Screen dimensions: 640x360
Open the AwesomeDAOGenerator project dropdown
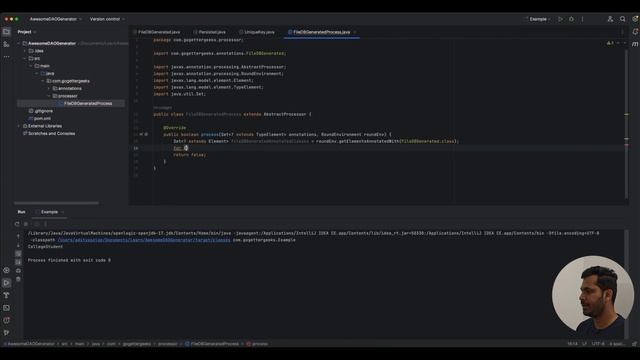coord(55,19)
